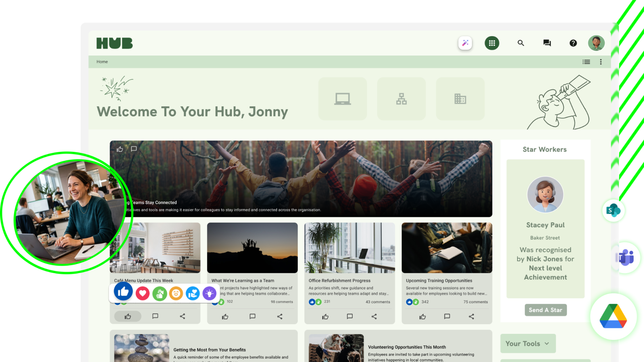
Task: Open the Upcoming Training Opportunities comments link
Action: [x=475, y=302]
